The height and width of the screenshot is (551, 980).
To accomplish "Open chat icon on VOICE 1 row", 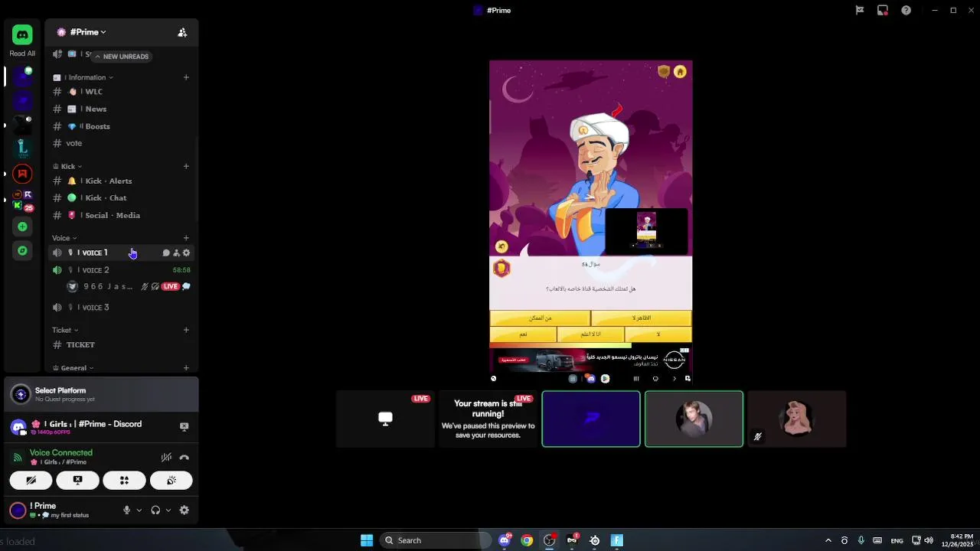I will pos(166,253).
